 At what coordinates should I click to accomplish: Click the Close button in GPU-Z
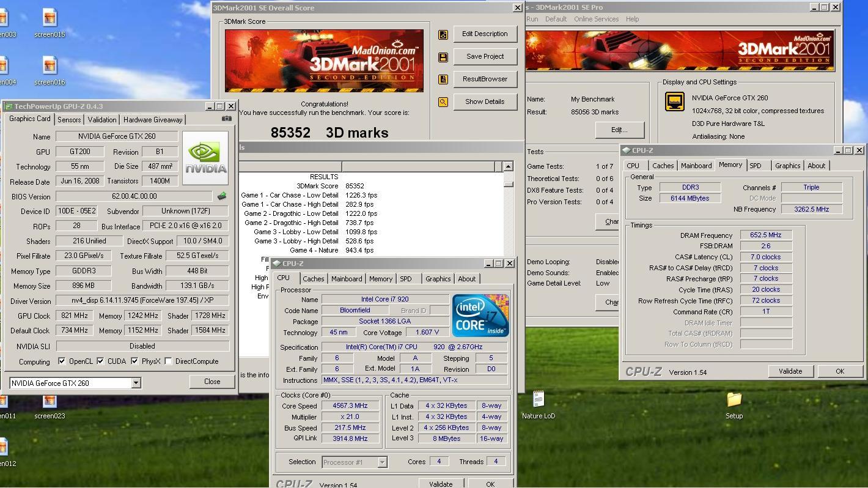[212, 382]
